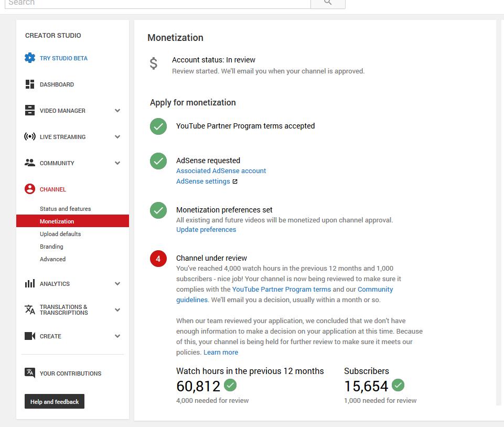Click the dollar sign account status icon
504x427 pixels.
point(154,63)
